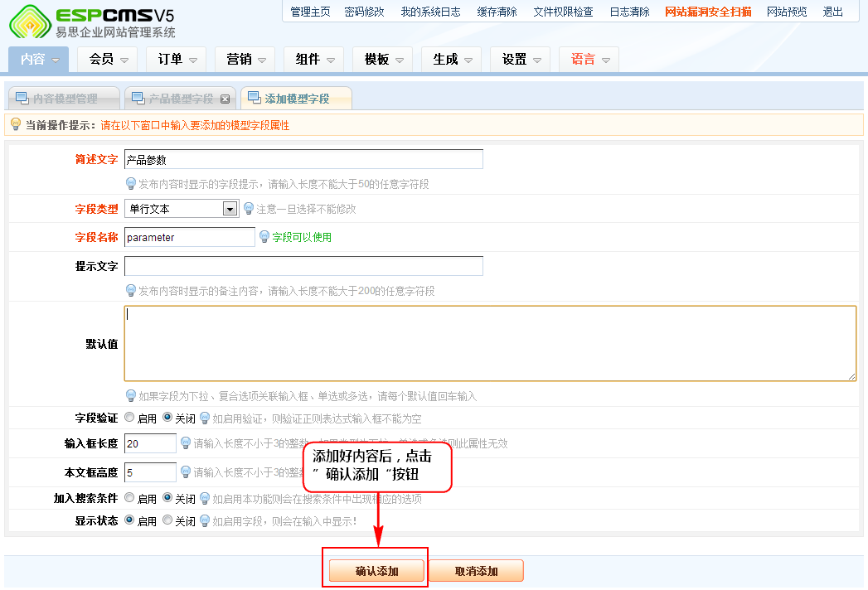Open the 字段类型 dropdown list
This screenshot has width=868, height=590.
point(230,209)
